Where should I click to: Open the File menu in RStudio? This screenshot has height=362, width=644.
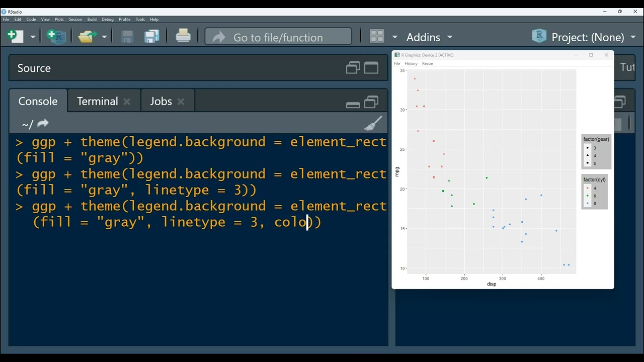tap(6, 19)
